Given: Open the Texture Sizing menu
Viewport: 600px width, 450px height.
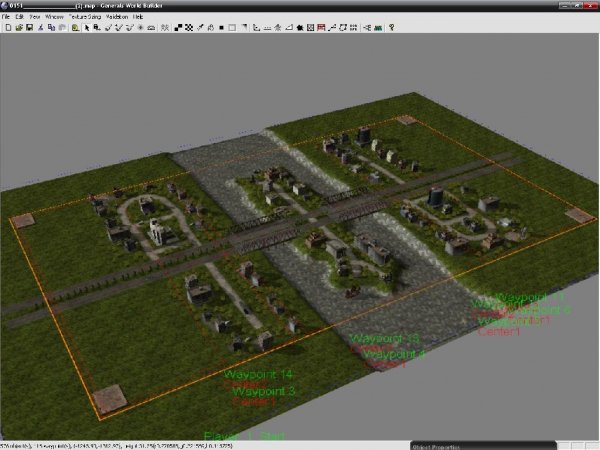Looking at the screenshot, I should (86, 17).
